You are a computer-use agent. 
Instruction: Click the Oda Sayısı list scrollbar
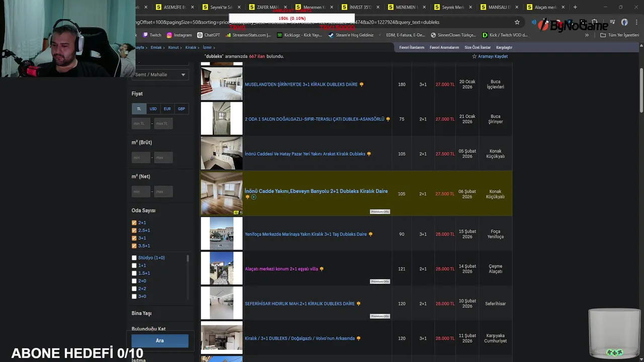[188, 258]
